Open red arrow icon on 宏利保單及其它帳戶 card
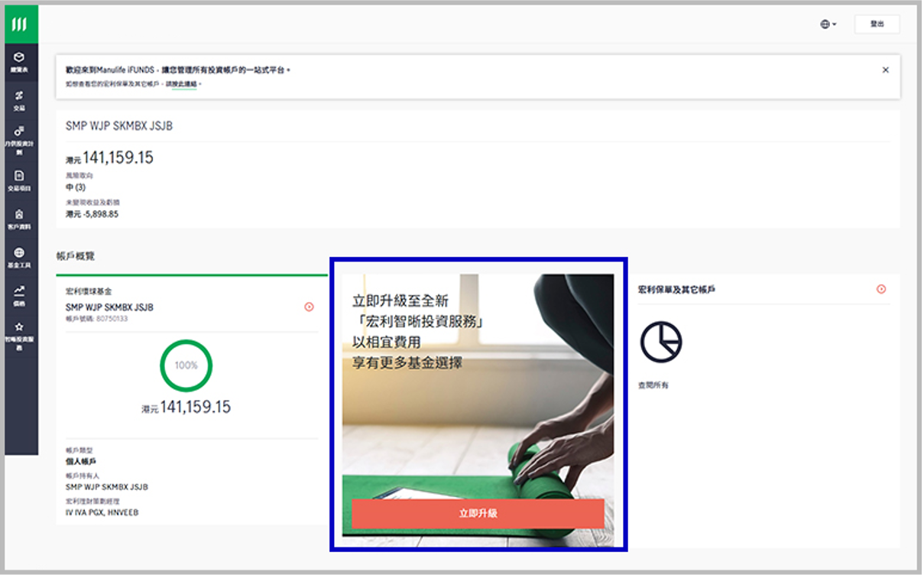The height and width of the screenshot is (575, 924). [881, 289]
